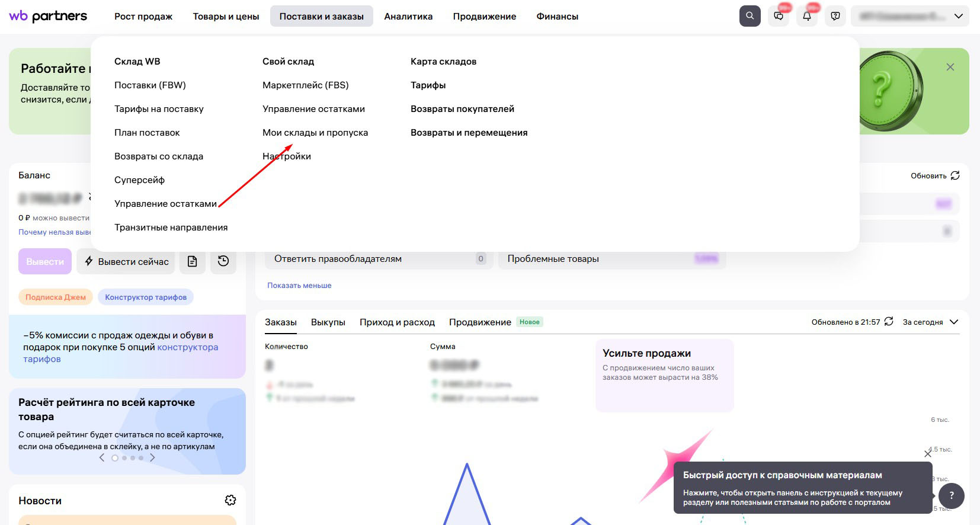This screenshot has width=980, height=525.
Task: Open Поставки и заказы menu
Action: pos(322,17)
